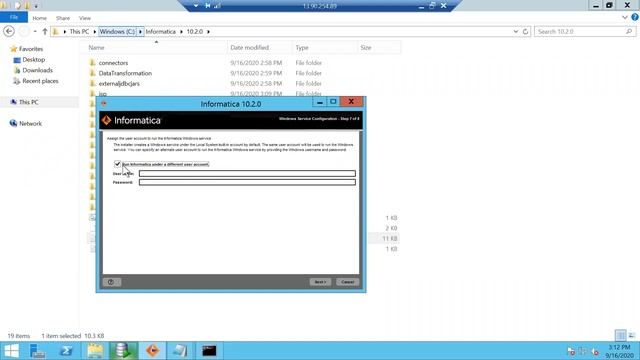Screen dimensions: 640x360
Task: Open Explorer help icon
Action: (x=635, y=18)
